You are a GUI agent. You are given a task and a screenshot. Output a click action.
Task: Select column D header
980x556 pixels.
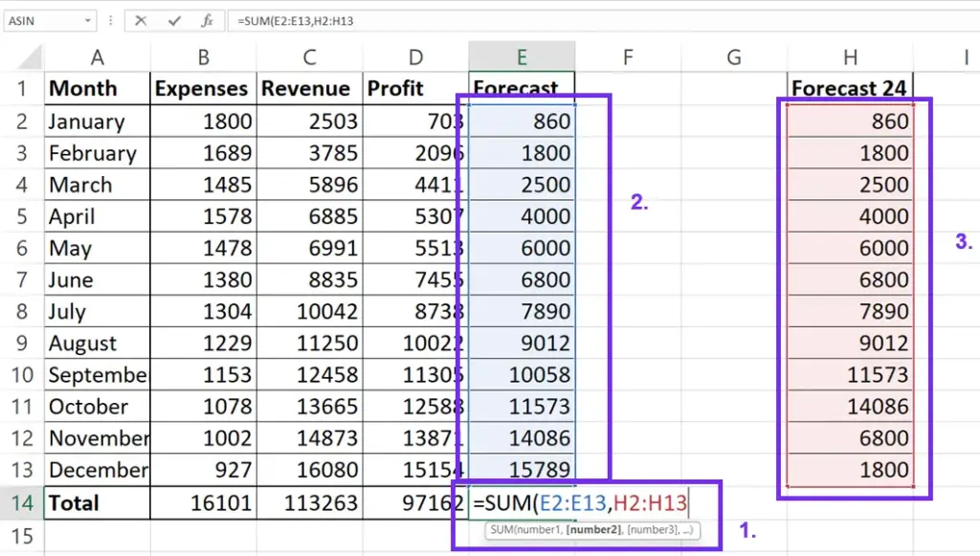415,56
